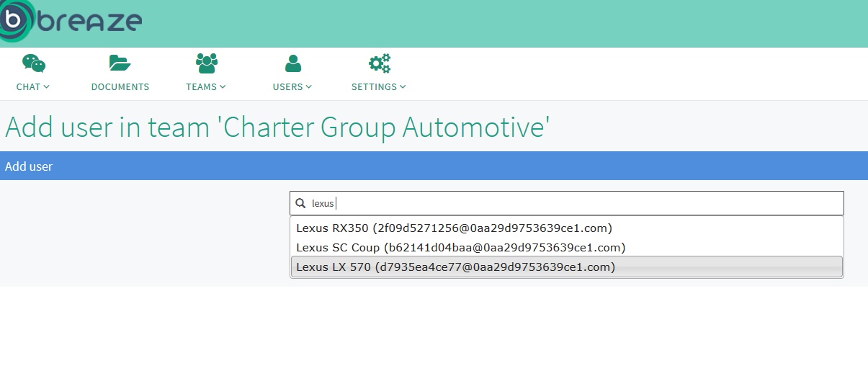Image resolution: width=868 pixels, height=389 pixels.
Task: Click the Teams group icon
Action: click(207, 63)
